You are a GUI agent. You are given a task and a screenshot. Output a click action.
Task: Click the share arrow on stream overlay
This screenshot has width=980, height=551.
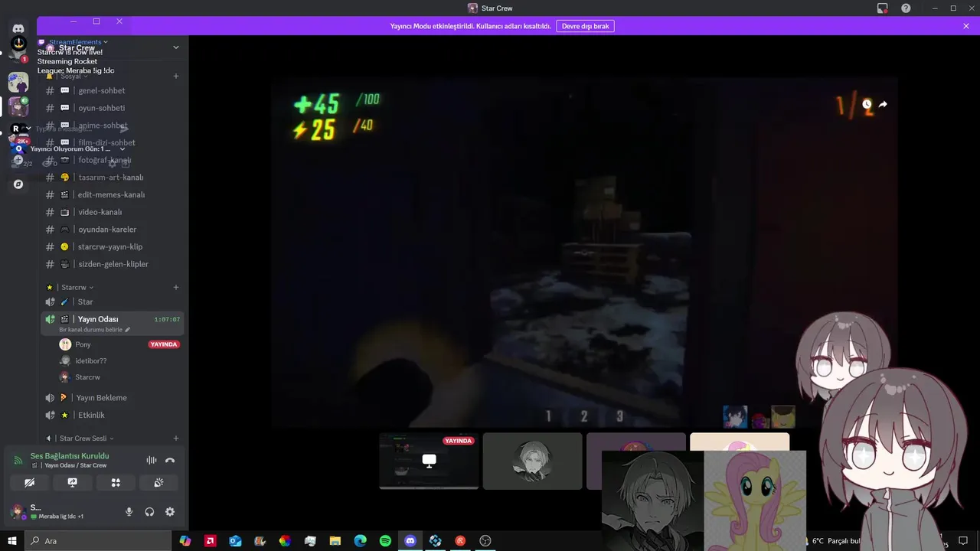883,104
